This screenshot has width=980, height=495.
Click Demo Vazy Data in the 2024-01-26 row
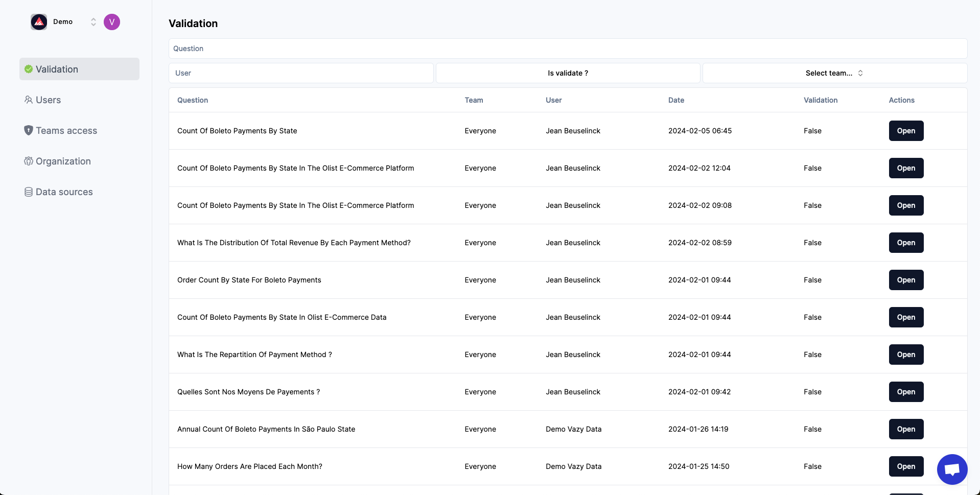click(574, 429)
